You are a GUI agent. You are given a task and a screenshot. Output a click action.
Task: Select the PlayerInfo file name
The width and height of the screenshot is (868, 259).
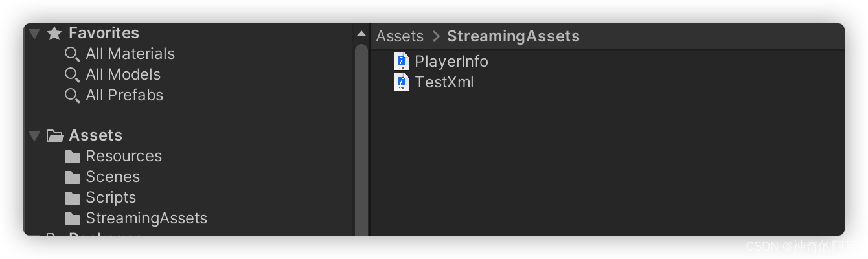click(451, 62)
